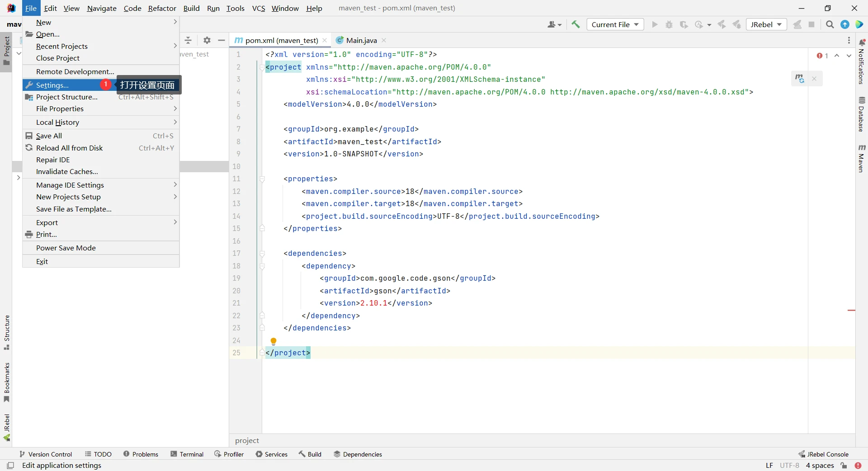Switch to the Main.java tab

click(x=360, y=40)
